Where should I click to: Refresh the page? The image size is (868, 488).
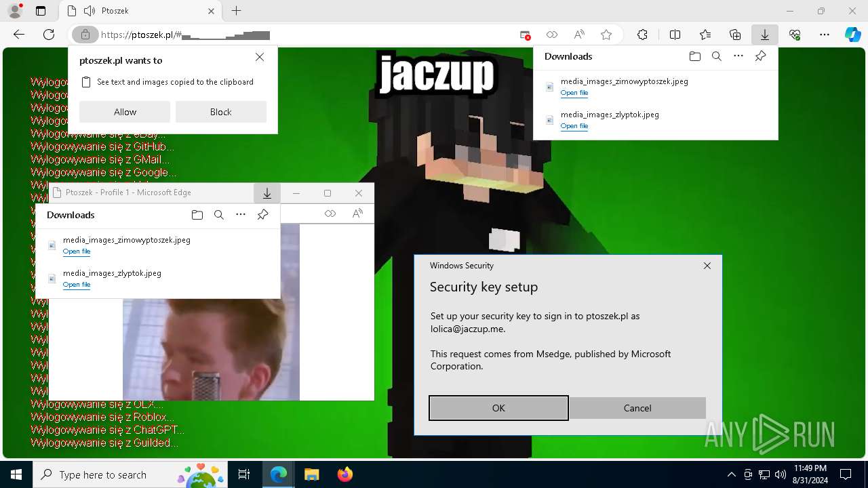[49, 35]
